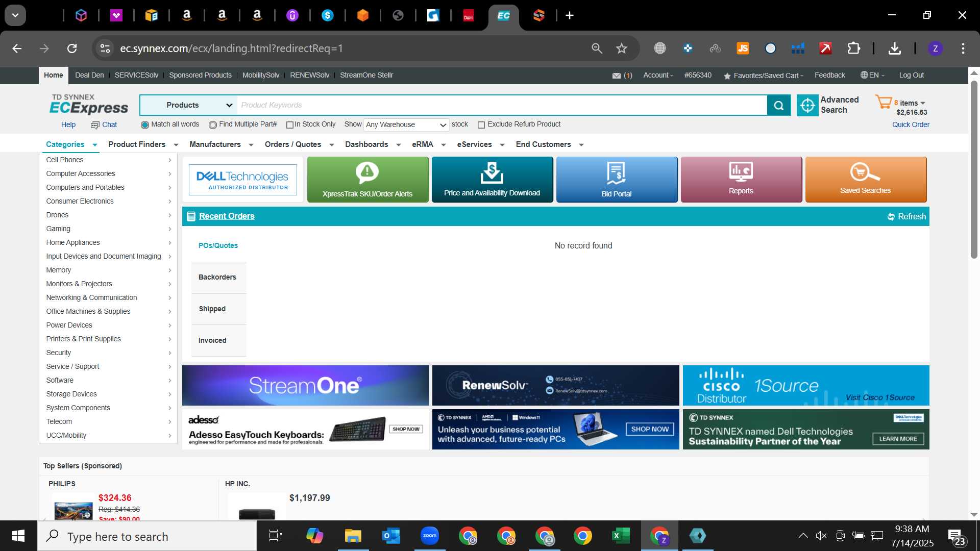Open the eRMA menu
Viewport: 980px width, 551px height.
point(429,144)
